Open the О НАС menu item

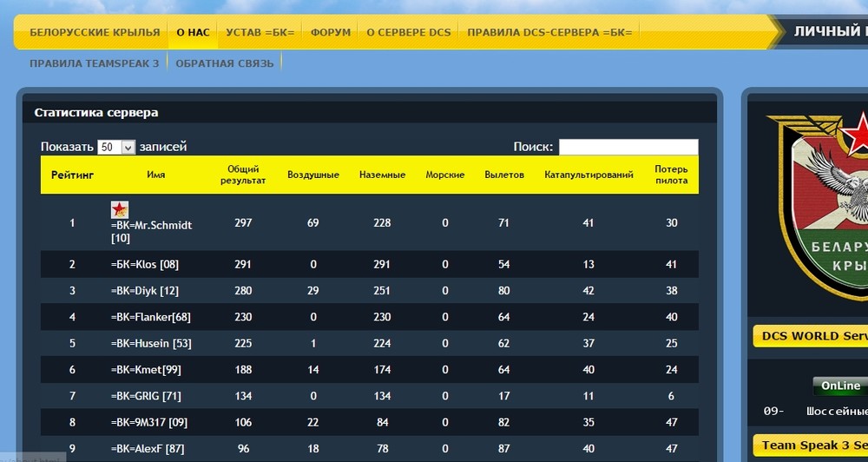[x=193, y=32]
